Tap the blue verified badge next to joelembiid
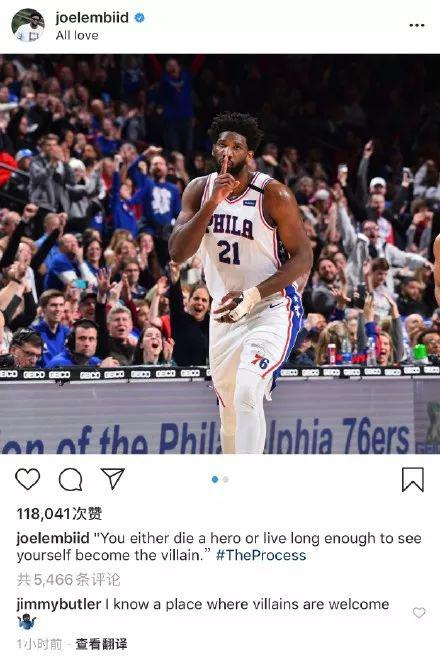Viewport: 440px width, 658px height. coord(139,18)
